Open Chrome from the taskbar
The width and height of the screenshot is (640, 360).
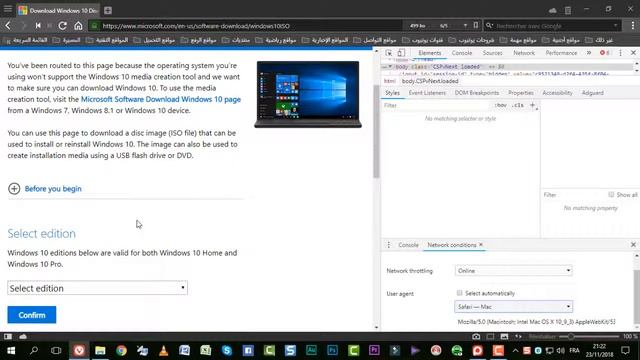121,350
